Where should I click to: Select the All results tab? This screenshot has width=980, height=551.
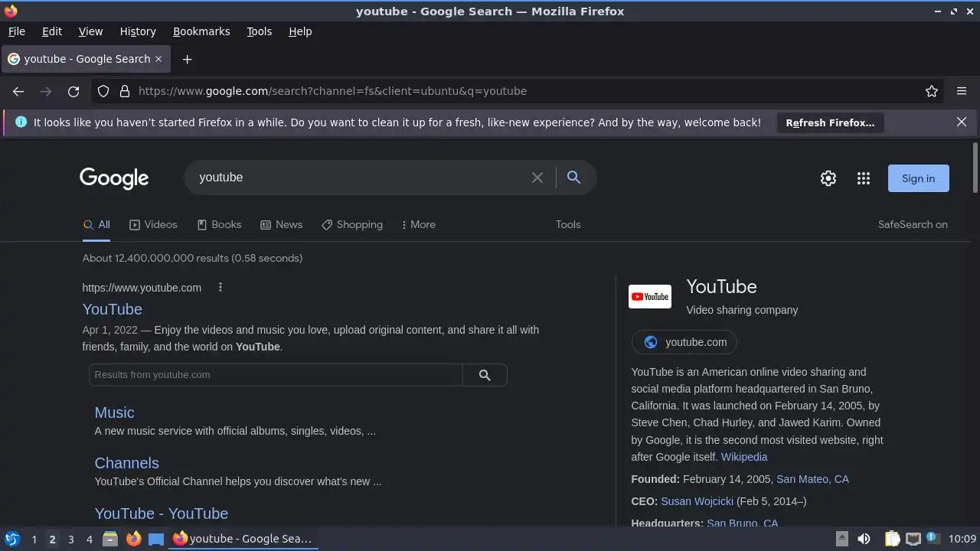(x=96, y=224)
